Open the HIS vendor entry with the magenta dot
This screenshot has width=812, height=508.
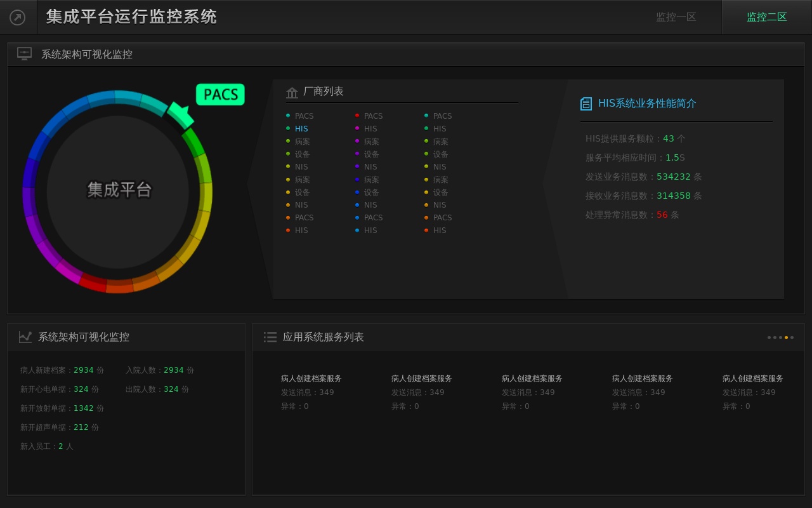point(370,129)
